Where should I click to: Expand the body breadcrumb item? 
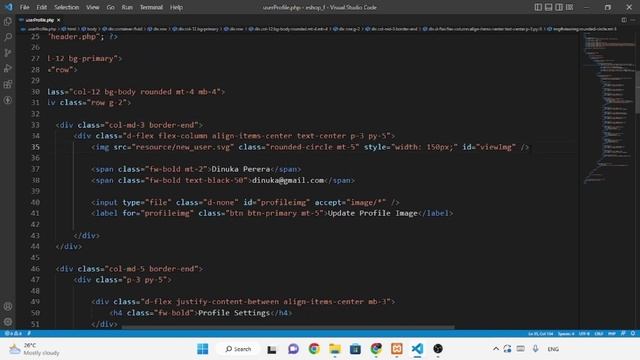[x=89, y=29]
